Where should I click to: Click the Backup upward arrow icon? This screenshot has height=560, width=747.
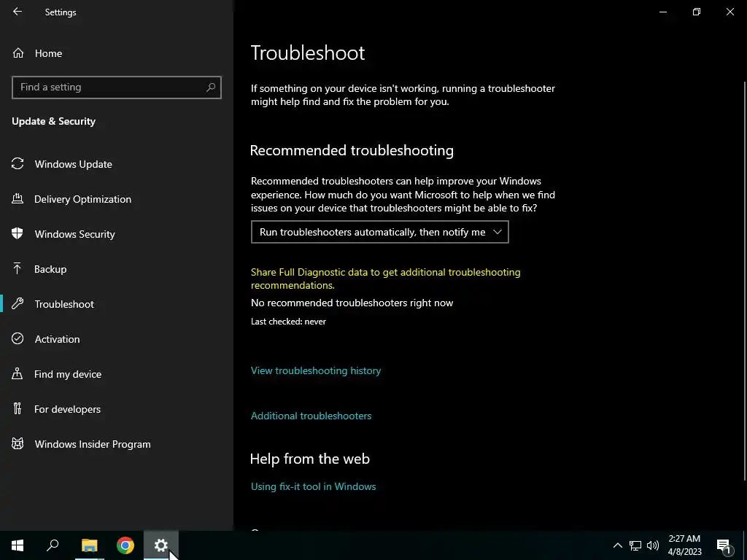pos(18,268)
